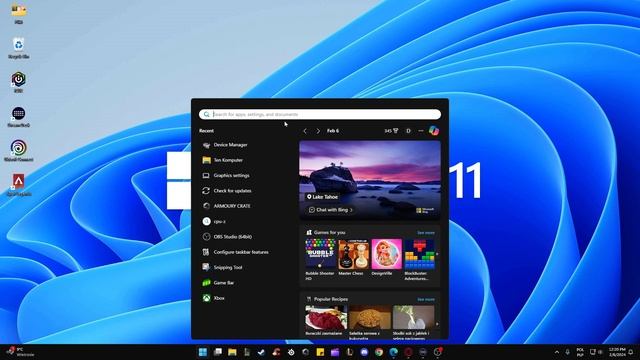The width and height of the screenshot is (640, 360).
Task: Open the Lake Tahoe highlight image
Action: coord(370,180)
